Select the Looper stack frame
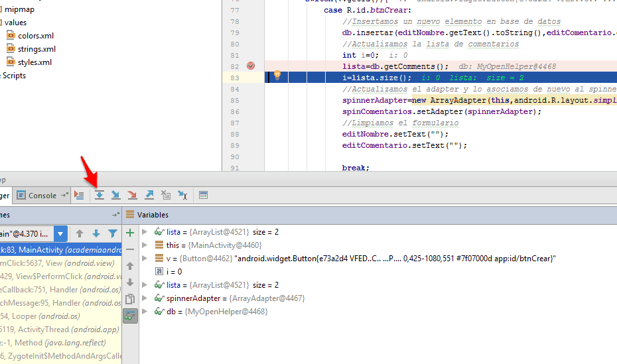The image size is (617, 364). click(60, 316)
